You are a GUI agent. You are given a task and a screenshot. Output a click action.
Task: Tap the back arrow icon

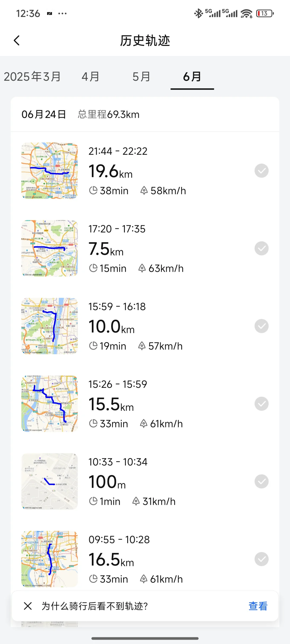coord(17,41)
